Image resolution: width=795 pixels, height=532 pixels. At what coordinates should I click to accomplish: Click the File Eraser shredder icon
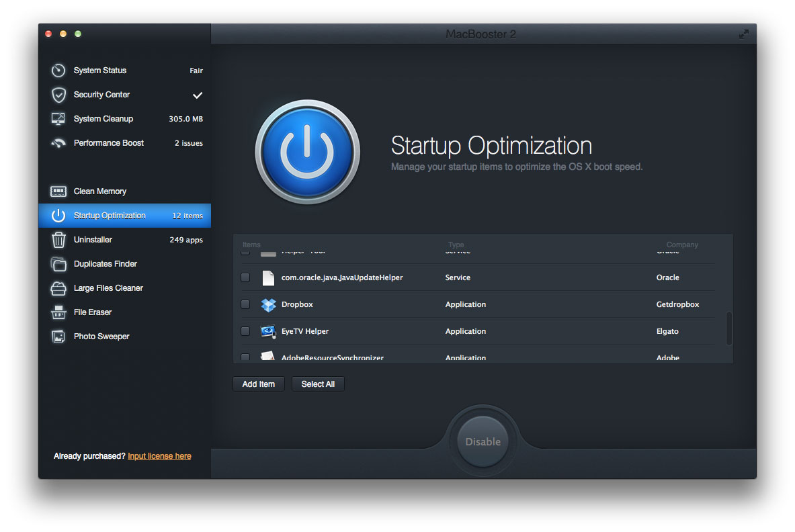(x=58, y=312)
